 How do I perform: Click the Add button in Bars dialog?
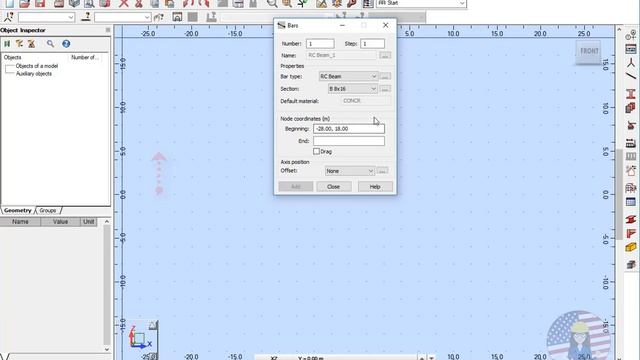[x=296, y=187]
